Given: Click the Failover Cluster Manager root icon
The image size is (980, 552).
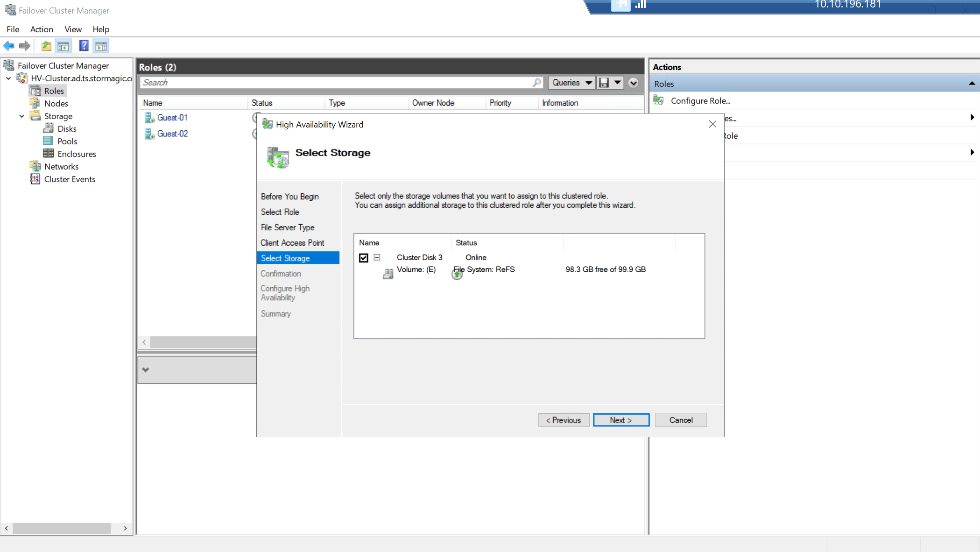Looking at the screenshot, I should pos(9,65).
